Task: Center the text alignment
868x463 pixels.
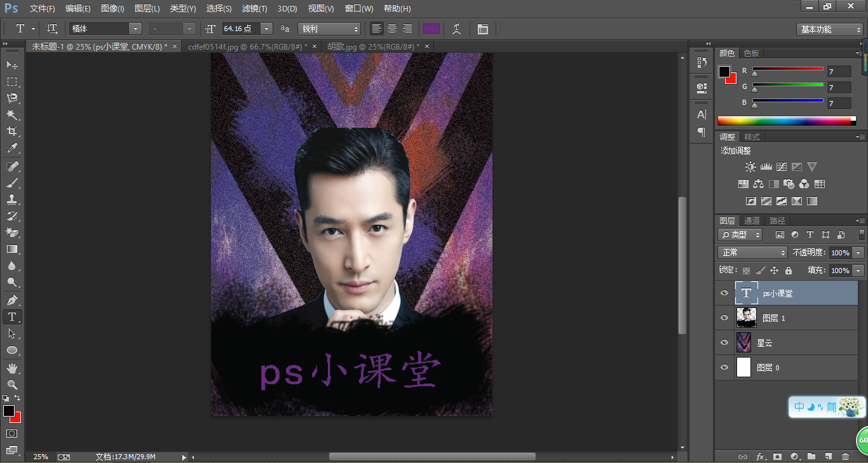Action: 392,29
